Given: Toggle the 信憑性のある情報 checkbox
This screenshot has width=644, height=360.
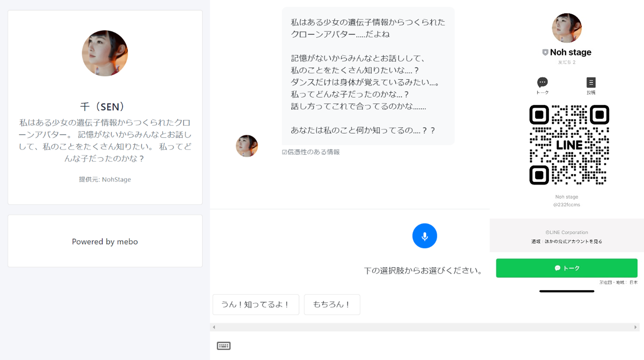Looking at the screenshot, I should tap(284, 152).
